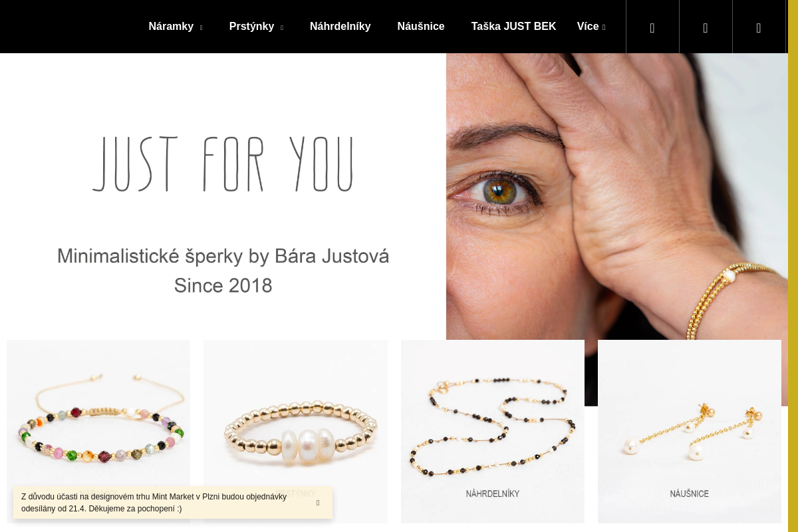Expand the Prstýnky submenu arrow
The width and height of the screenshot is (798, 532).
coord(281,28)
